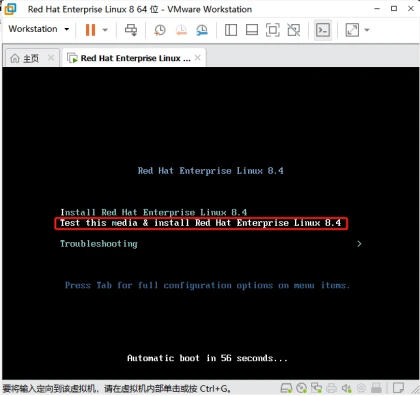
Task: Open the Workstation menu dropdown
Action: (x=39, y=29)
